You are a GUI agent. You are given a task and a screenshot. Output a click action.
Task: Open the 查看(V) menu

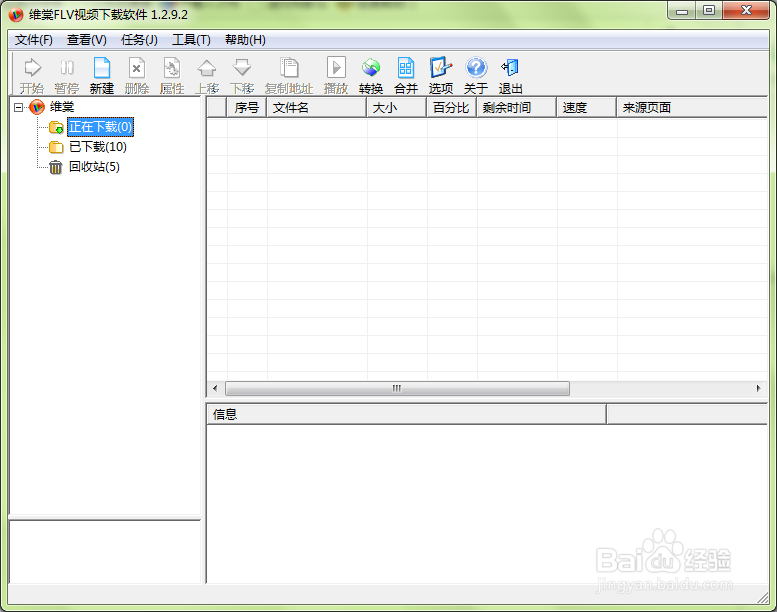tap(87, 40)
